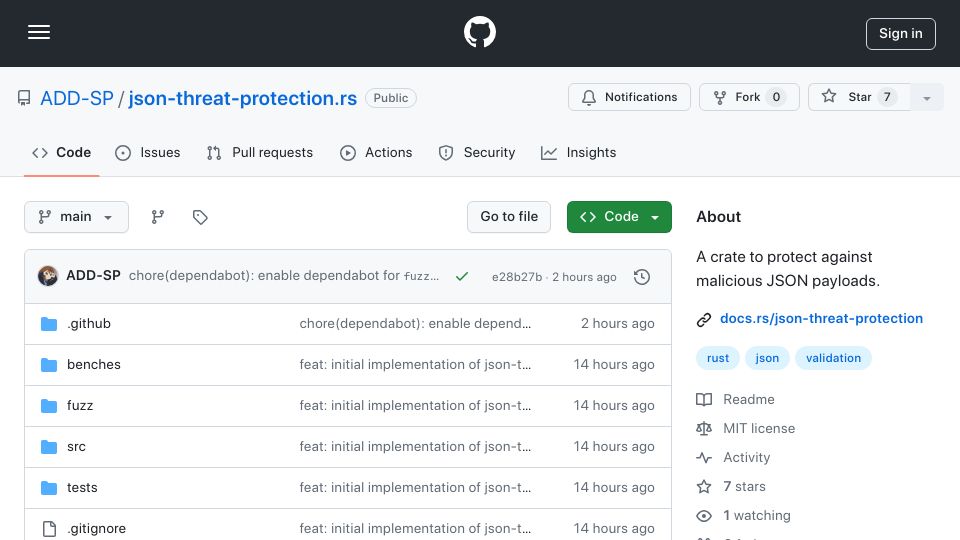Click '2 hours ago' in .github row
The image size is (960, 540).
pyautogui.click(x=617, y=323)
